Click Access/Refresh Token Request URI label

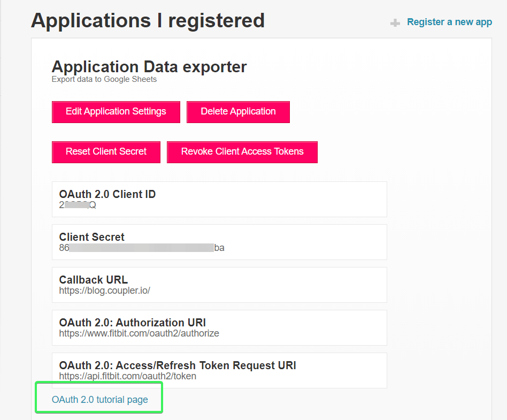(178, 365)
